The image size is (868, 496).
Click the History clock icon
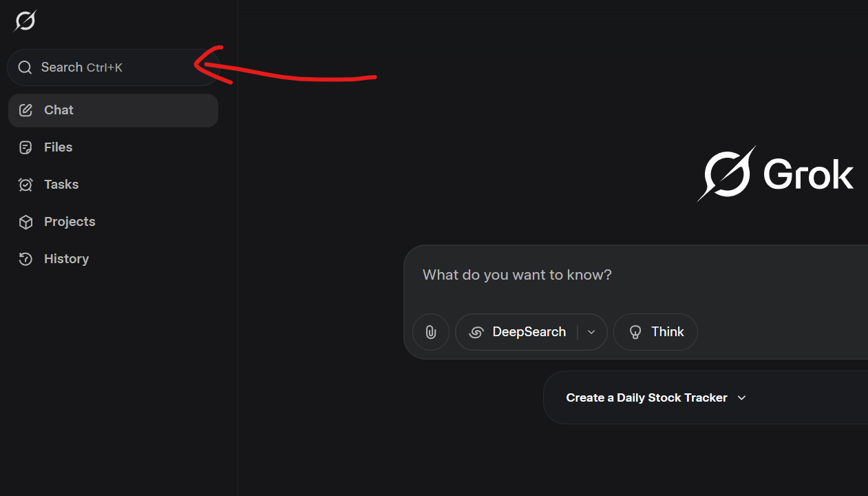pyautogui.click(x=25, y=259)
